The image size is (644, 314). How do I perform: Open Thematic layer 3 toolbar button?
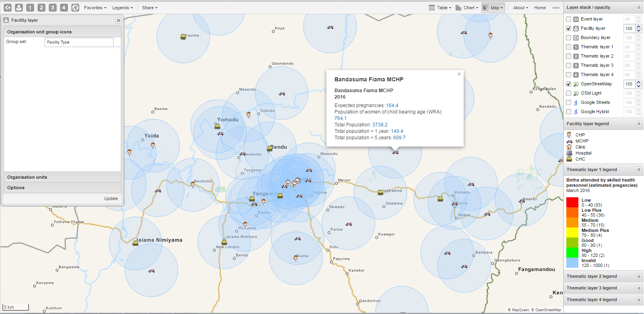[x=53, y=8]
